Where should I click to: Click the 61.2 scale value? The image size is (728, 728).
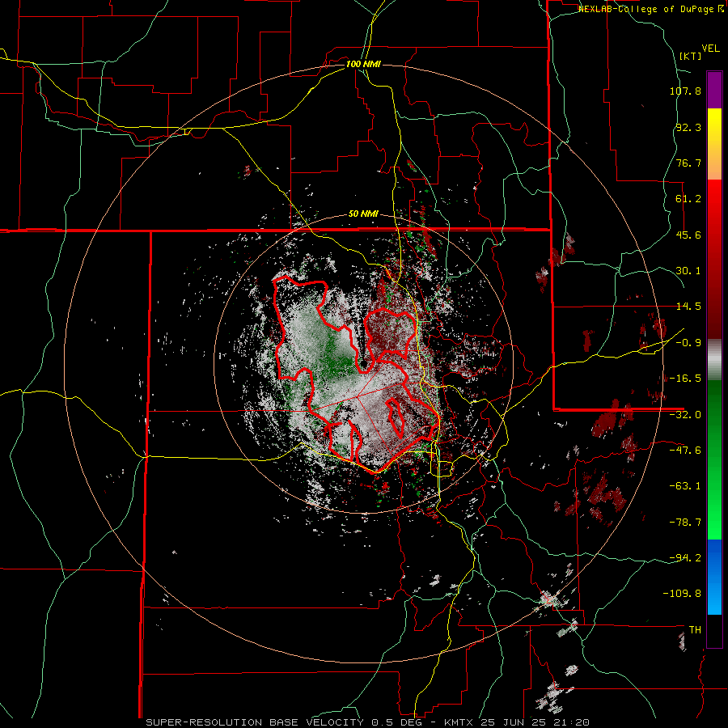688,199
